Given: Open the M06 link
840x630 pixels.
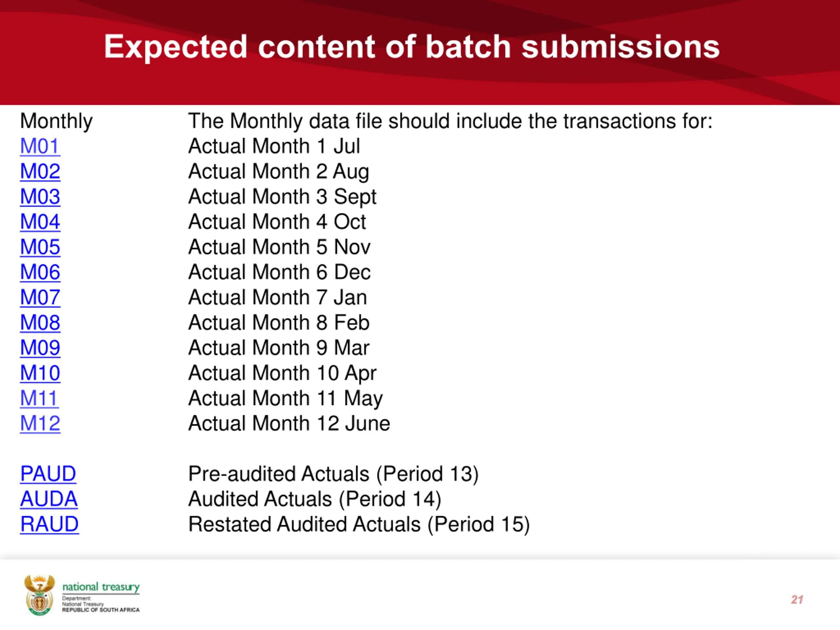Looking at the screenshot, I should 40,272.
